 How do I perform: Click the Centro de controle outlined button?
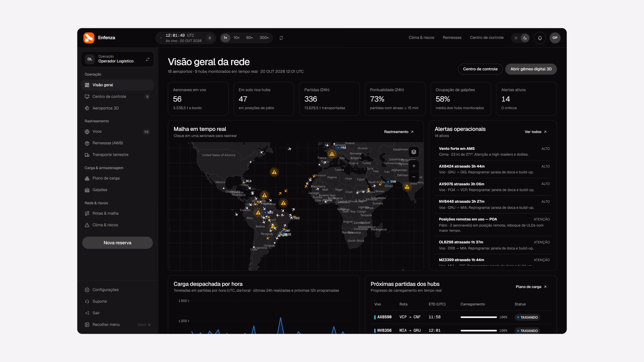tap(480, 69)
